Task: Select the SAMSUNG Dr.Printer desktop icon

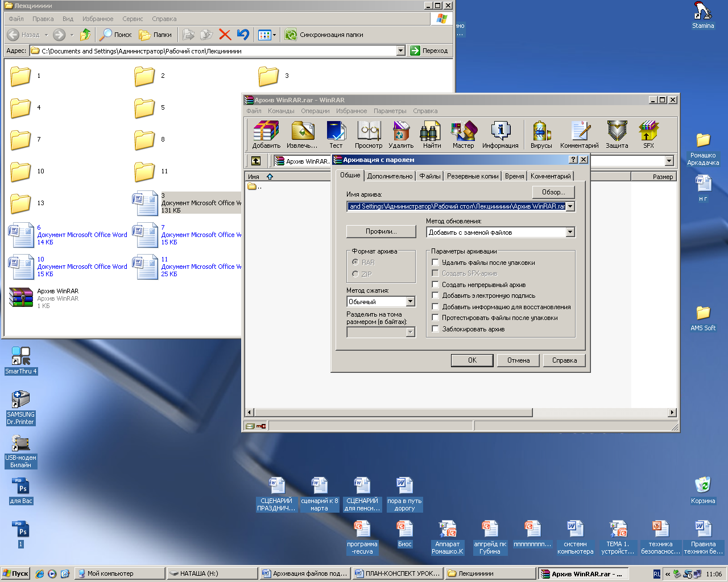Action: 21,408
